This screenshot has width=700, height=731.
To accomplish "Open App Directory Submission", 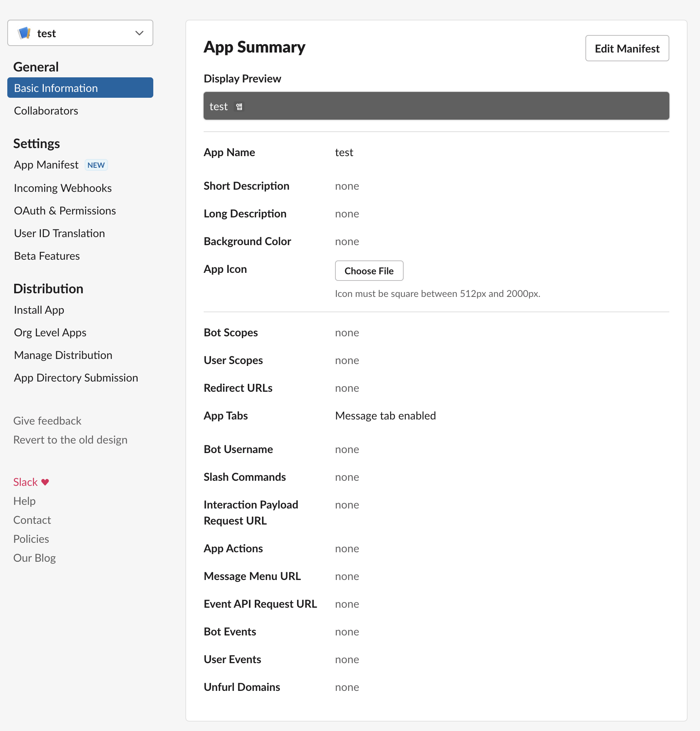I will (x=76, y=378).
